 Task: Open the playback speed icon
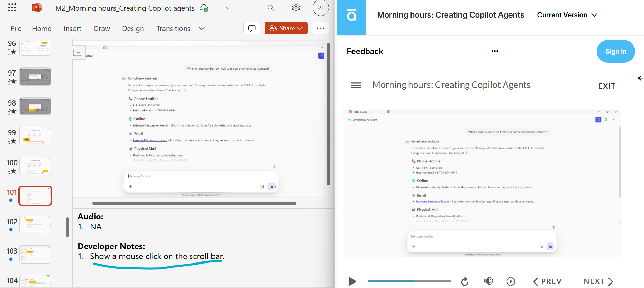pyautogui.click(x=511, y=281)
